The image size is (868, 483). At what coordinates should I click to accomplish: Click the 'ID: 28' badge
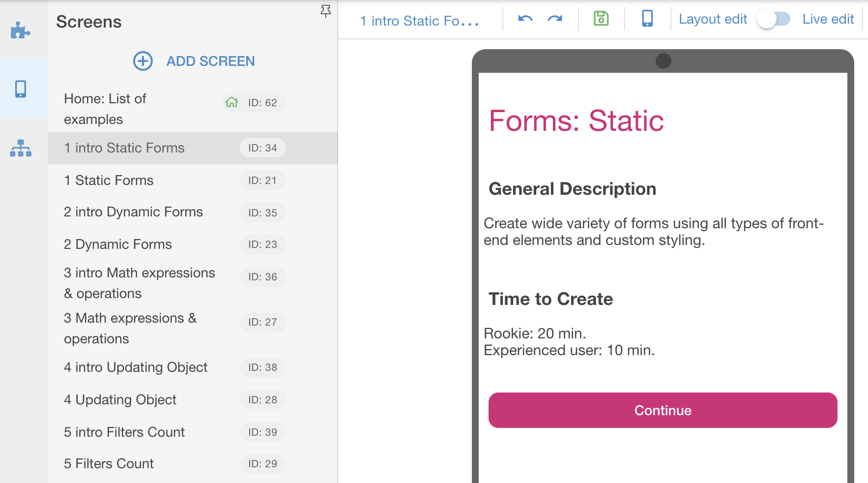[x=262, y=400]
